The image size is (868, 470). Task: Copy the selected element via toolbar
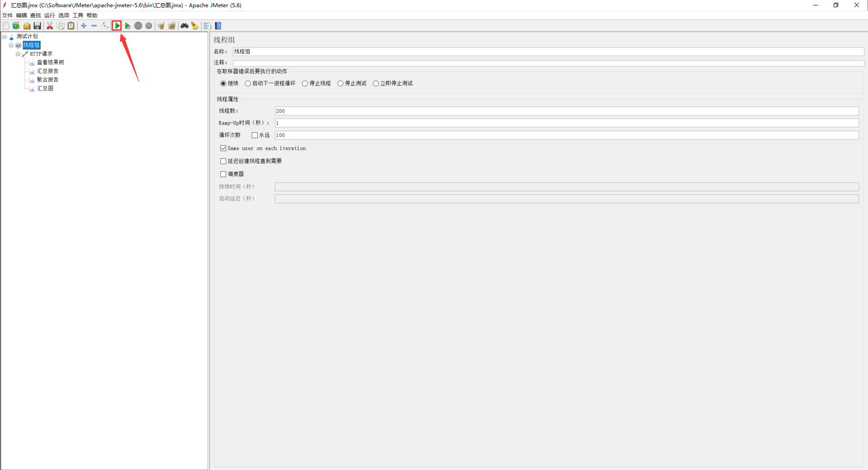coord(61,26)
